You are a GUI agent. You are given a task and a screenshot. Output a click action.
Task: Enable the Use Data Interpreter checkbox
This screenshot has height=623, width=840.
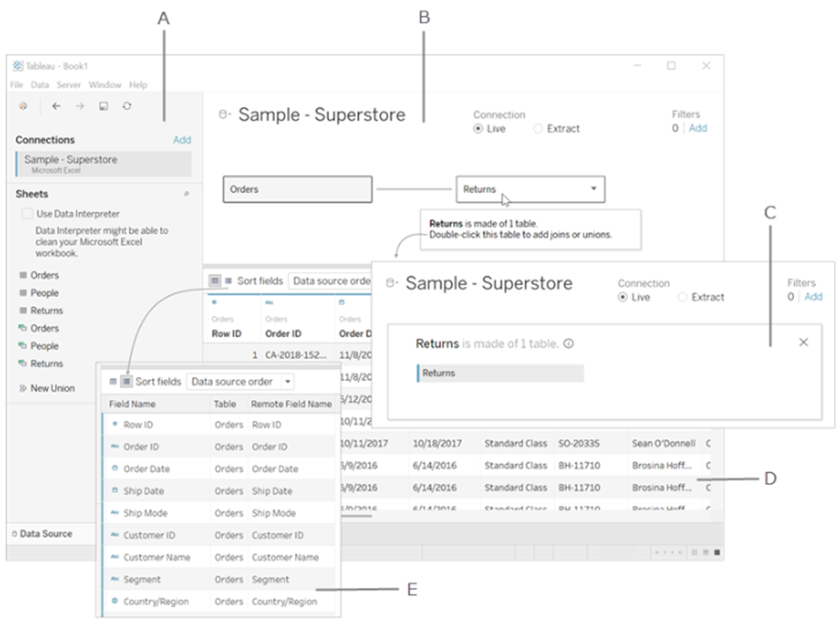(27, 214)
